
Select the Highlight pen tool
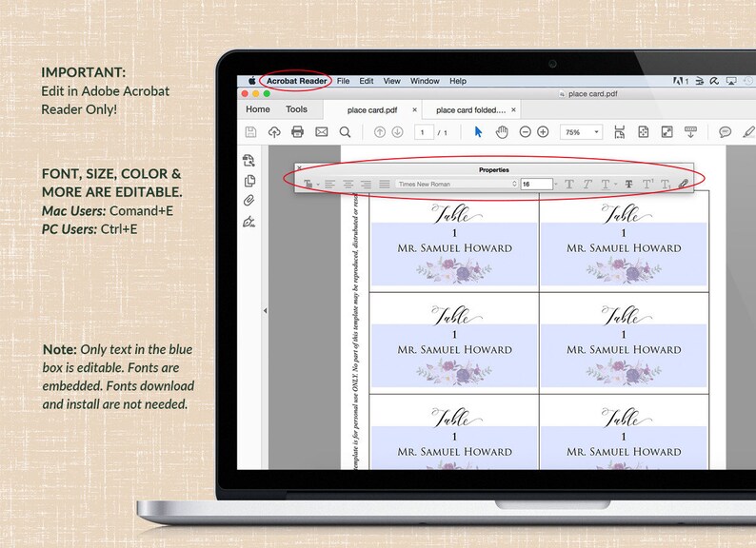(748, 132)
